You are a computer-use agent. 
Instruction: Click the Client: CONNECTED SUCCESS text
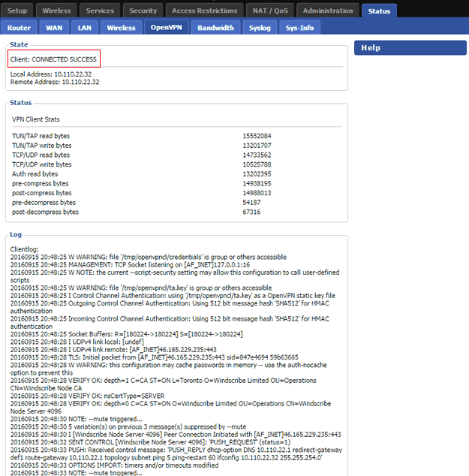pyautogui.click(x=53, y=59)
